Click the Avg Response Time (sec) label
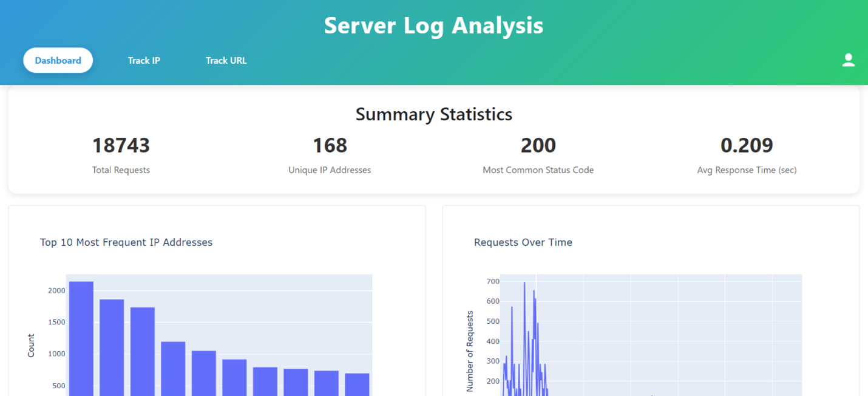Viewport: 868px width, 396px height. point(747,170)
